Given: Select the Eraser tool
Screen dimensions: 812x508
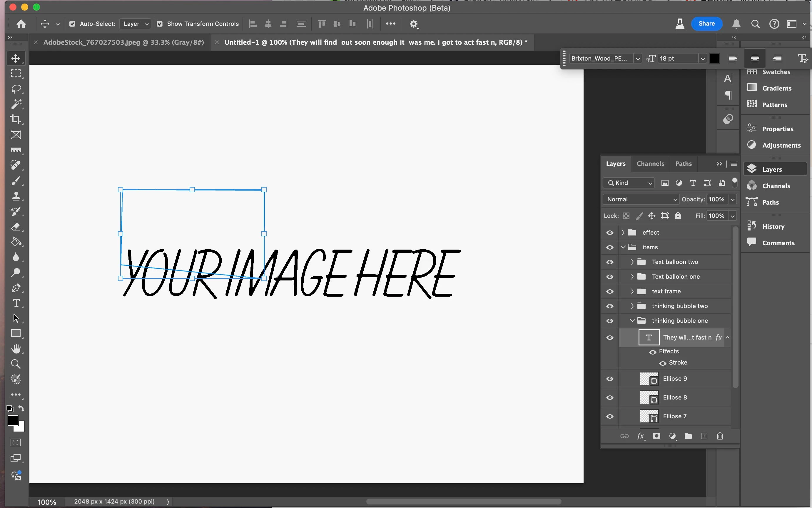Looking at the screenshot, I should click(16, 227).
